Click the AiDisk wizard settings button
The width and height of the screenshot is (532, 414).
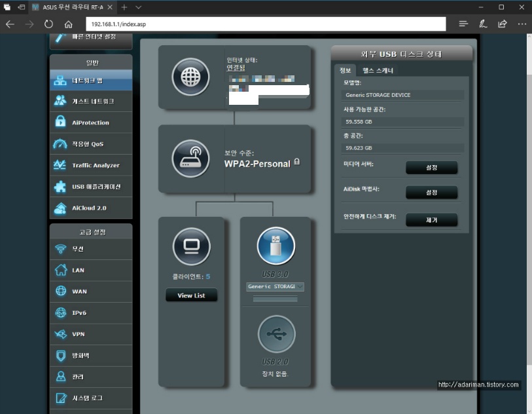click(x=432, y=193)
